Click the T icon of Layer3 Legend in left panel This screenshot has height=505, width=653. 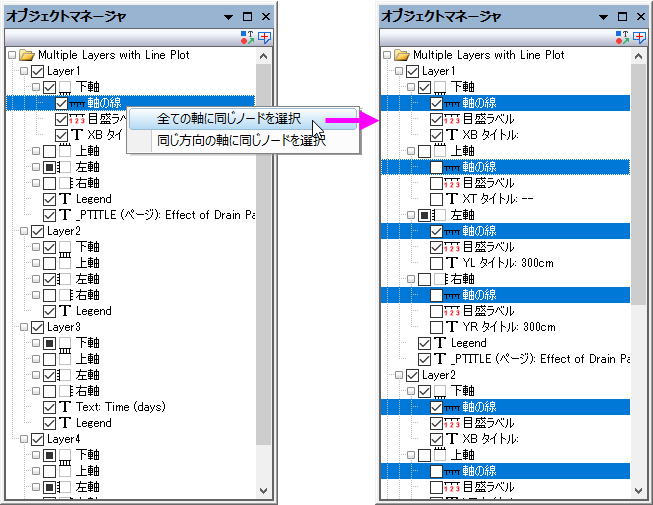pyautogui.click(x=65, y=423)
